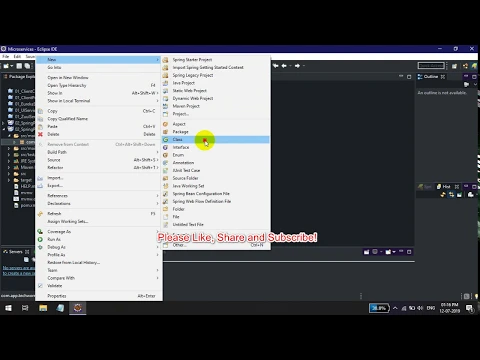The height and width of the screenshot is (360, 480).
Task: Create a new File
Action: coord(215,217)
